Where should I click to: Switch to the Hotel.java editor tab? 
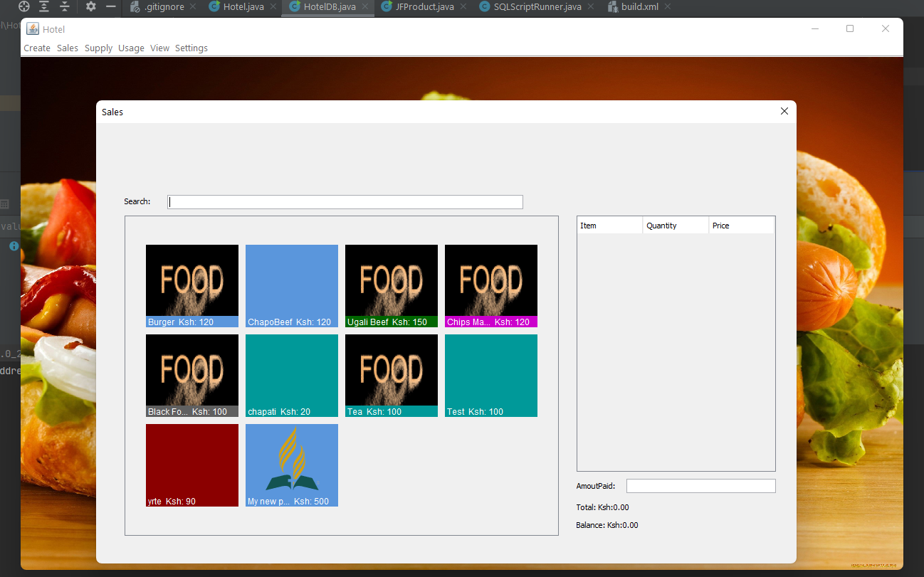242,7
